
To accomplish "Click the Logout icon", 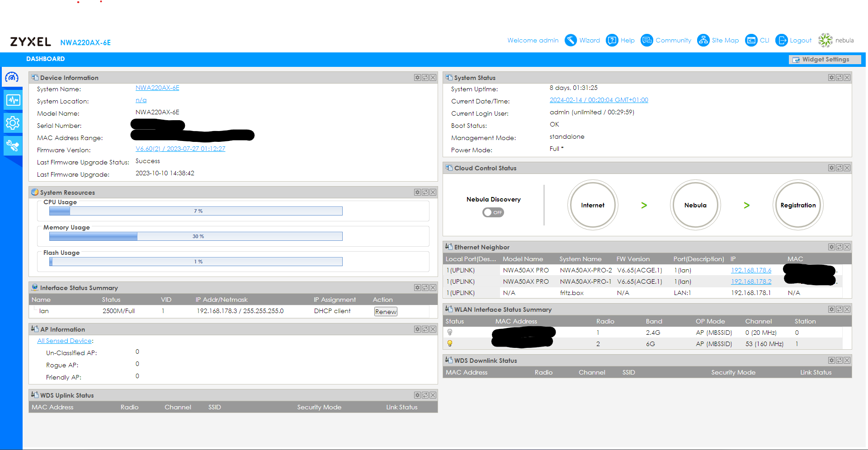I will (x=781, y=40).
